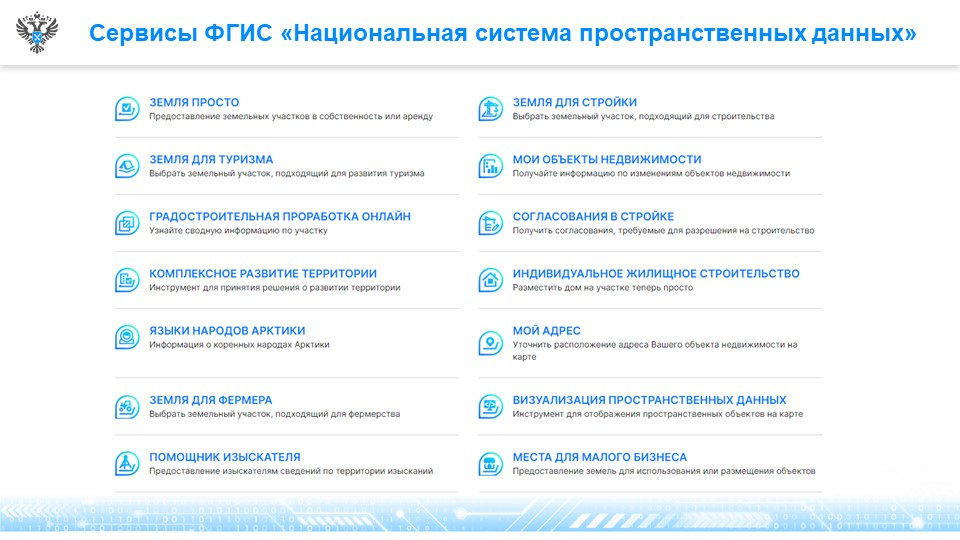
Task: Click the Земля для туризма icon
Action: (x=127, y=166)
